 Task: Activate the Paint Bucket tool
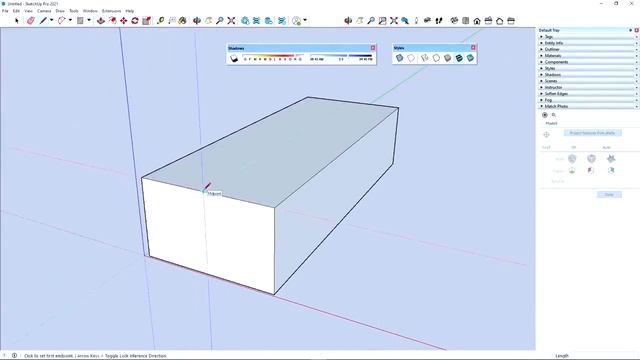182,21
